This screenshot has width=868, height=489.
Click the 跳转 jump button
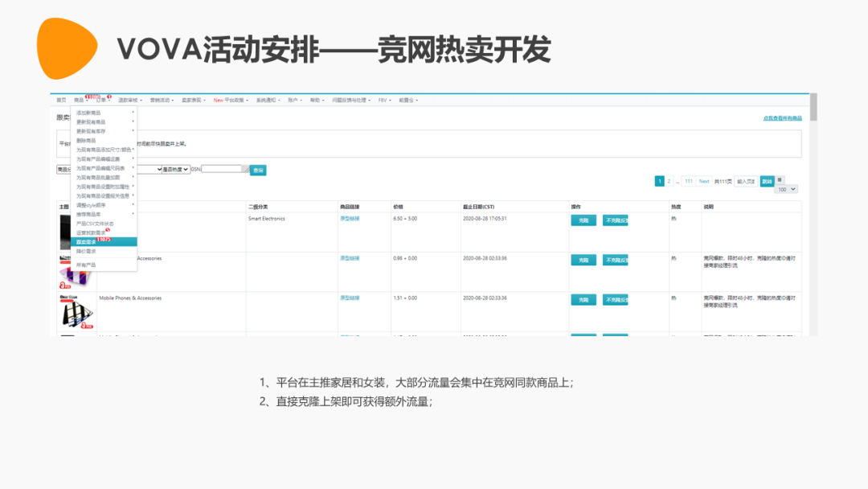[x=767, y=181]
